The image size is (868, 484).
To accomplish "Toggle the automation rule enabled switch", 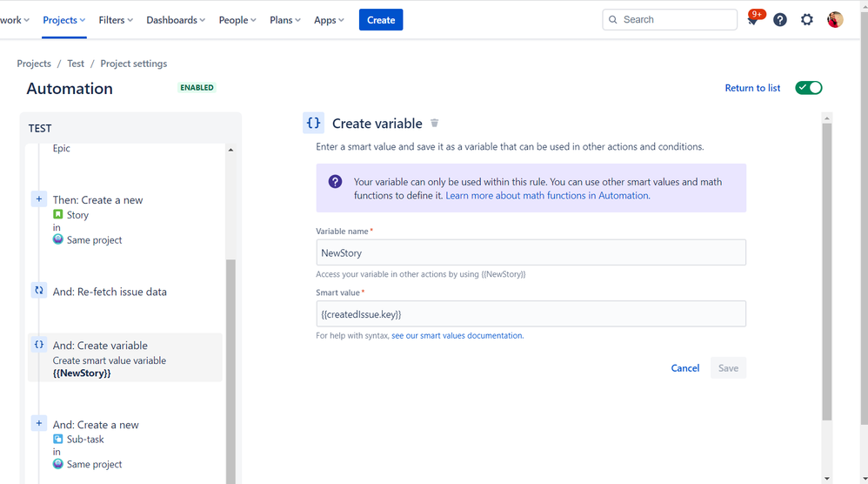I will tap(809, 88).
